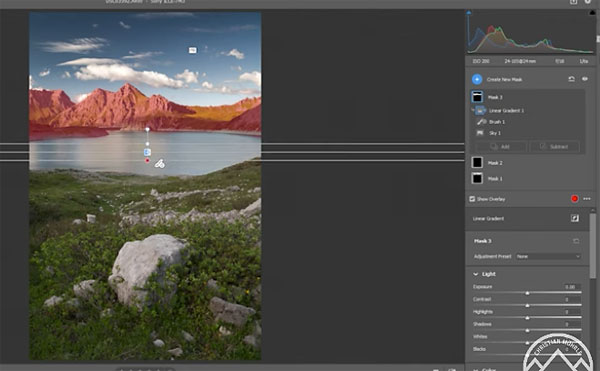The height and width of the screenshot is (371, 600).
Task: Click the right panel vertical scrollbar thumb
Action: (x=593, y=245)
